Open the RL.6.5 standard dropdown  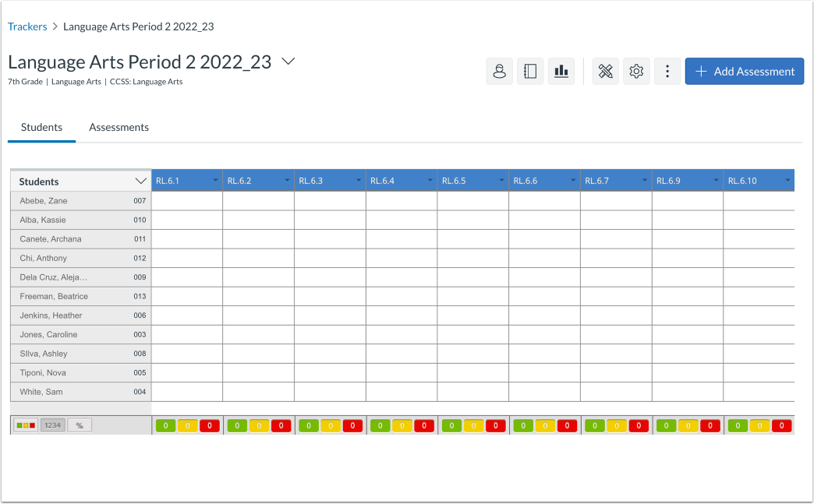coord(501,180)
